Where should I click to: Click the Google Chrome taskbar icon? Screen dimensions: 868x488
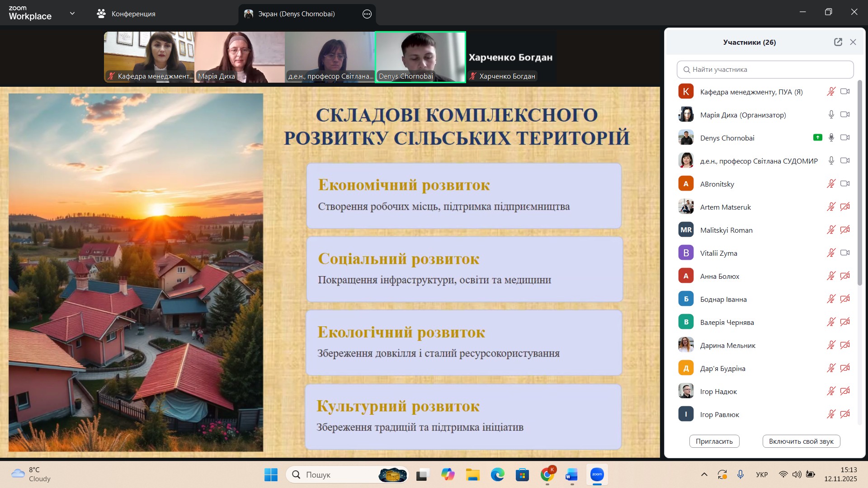tap(547, 474)
